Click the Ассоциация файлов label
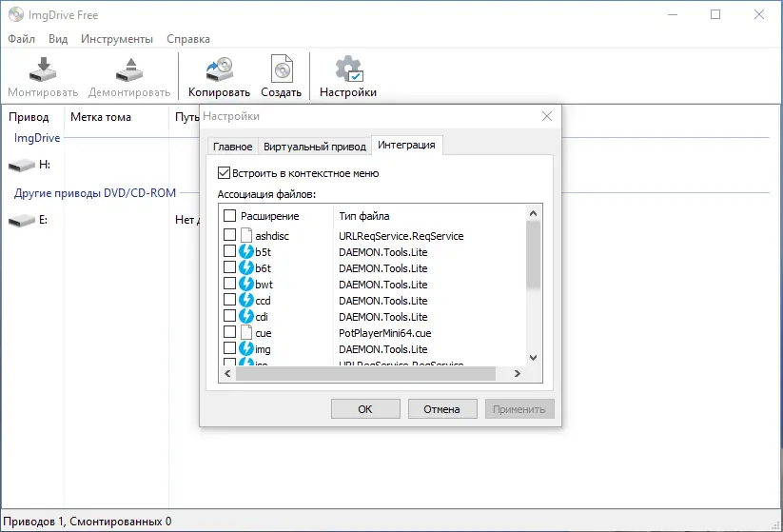The width and height of the screenshot is (783, 532). pyautogui.click(x=266, y=194)
